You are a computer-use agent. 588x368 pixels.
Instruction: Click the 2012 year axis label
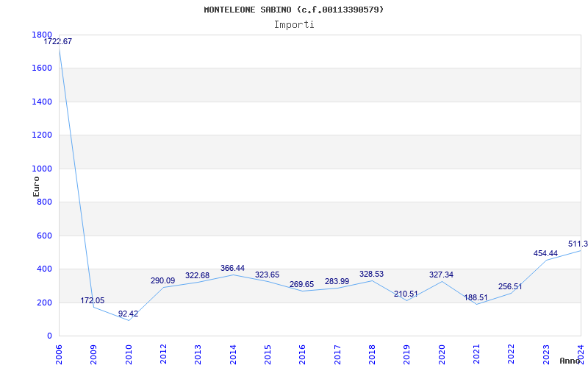point(163,355)
